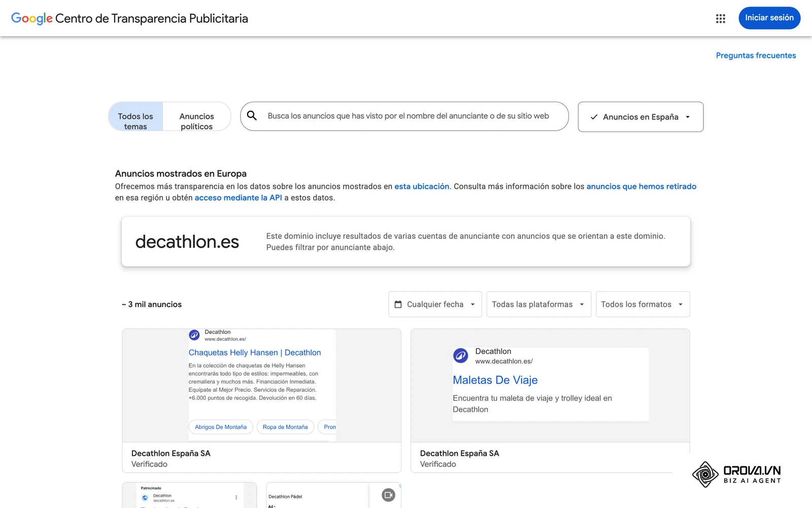Viewport: 812px width, 508px height.
Task: Follow the esta ubicación link
Action: [x=422, y=186]
